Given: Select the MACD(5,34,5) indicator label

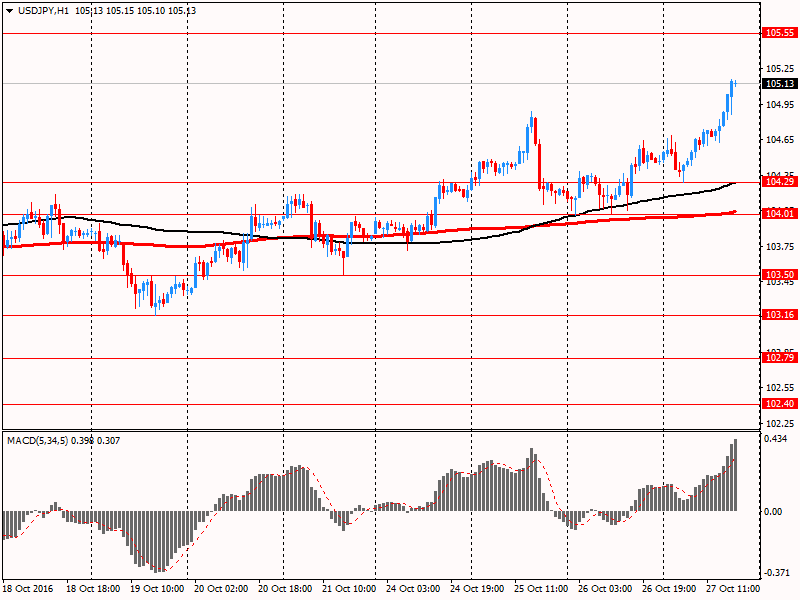Looking at the screenshot, I should click(37, 441).
